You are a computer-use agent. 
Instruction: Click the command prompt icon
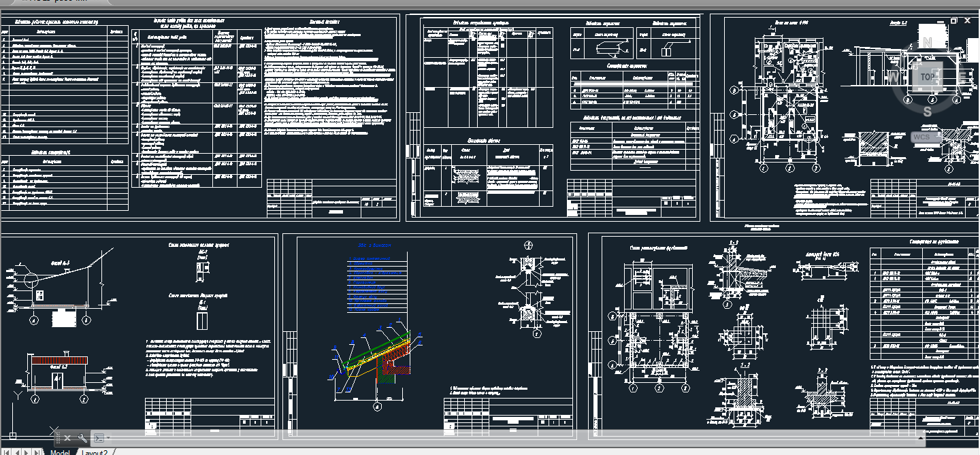pyautogui.click(x=99, y=438)
